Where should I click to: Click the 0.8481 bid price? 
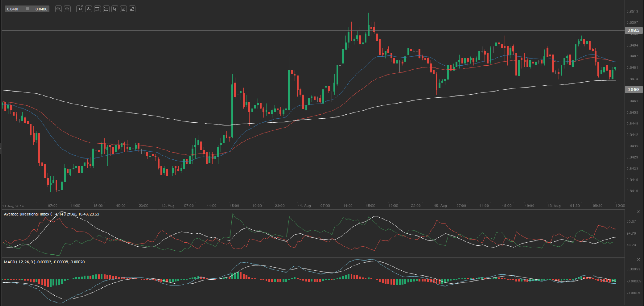click(13, 9)
